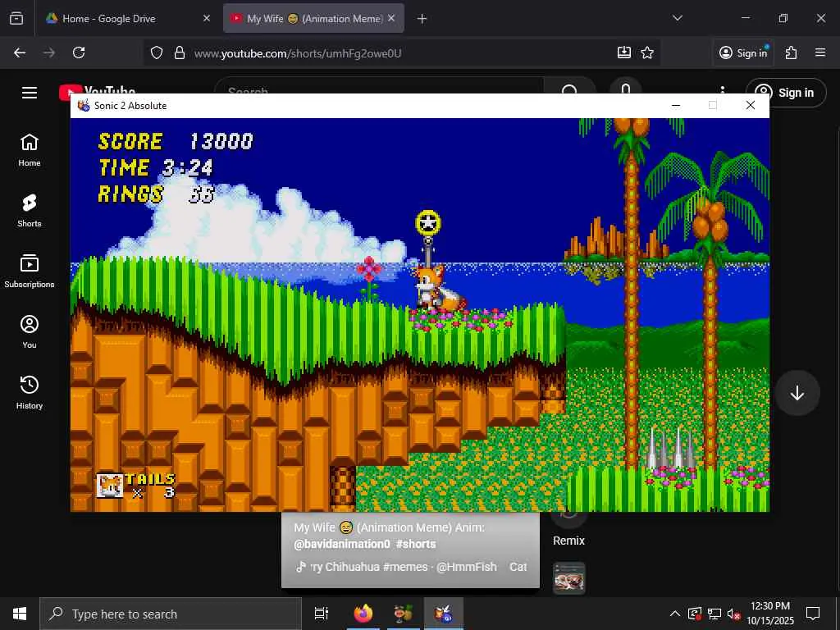Close the Home - Google Drive tab
Image resolution: width=840 pixels, height=630 pixels.
(x=207, y=19)
